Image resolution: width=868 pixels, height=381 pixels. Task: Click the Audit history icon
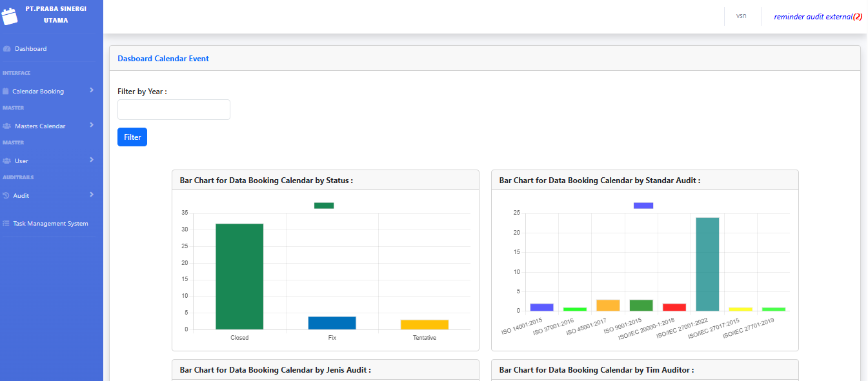(6, 195)
